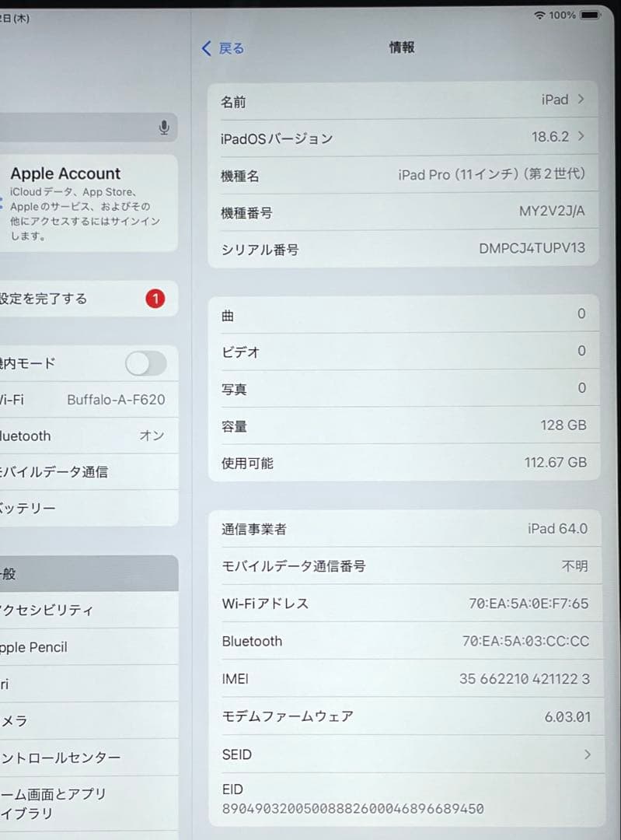This screenshot has width=621, height=840.
Task: Tap model number MY2V2J/A
Action: [x=552, y=211]
